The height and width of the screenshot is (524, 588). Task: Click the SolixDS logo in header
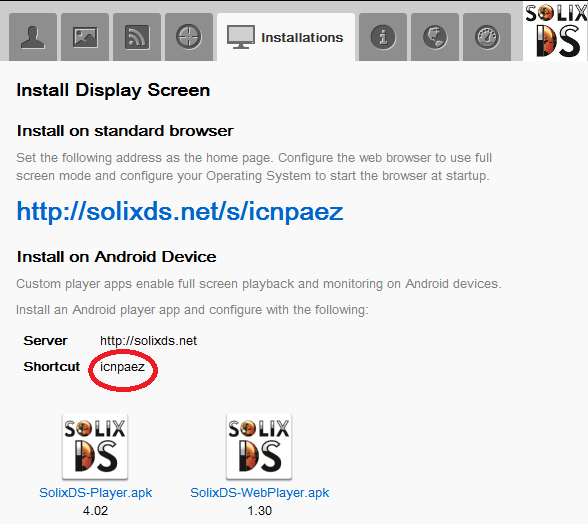coord(556,31)
